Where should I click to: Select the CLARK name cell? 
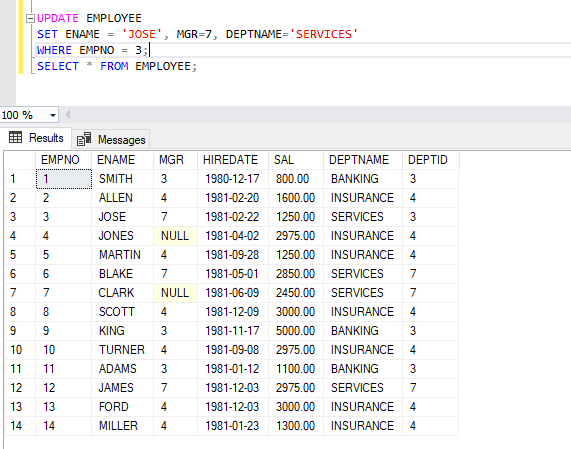pos(122,293)
